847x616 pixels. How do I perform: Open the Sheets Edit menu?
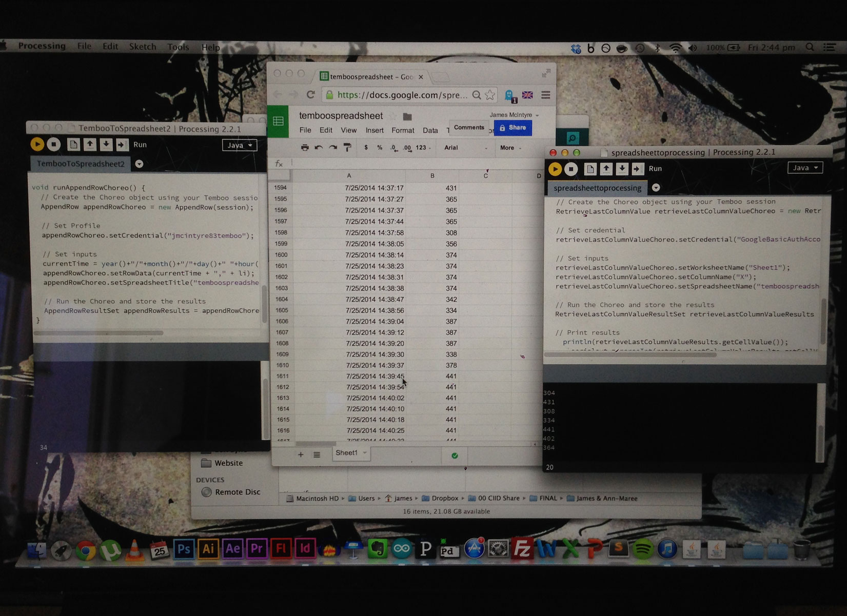326,130
